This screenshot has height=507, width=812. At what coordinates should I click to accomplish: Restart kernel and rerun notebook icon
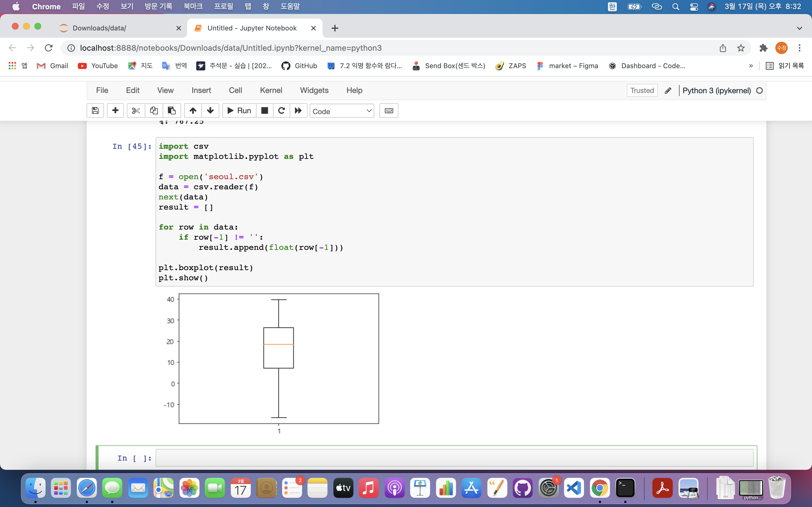click(x=298, y=111)
